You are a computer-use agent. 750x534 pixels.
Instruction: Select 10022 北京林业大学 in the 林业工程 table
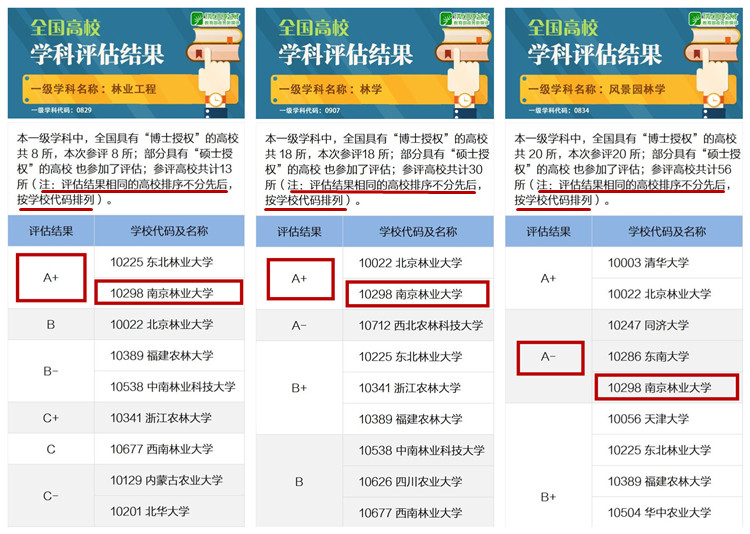(162, 324)
